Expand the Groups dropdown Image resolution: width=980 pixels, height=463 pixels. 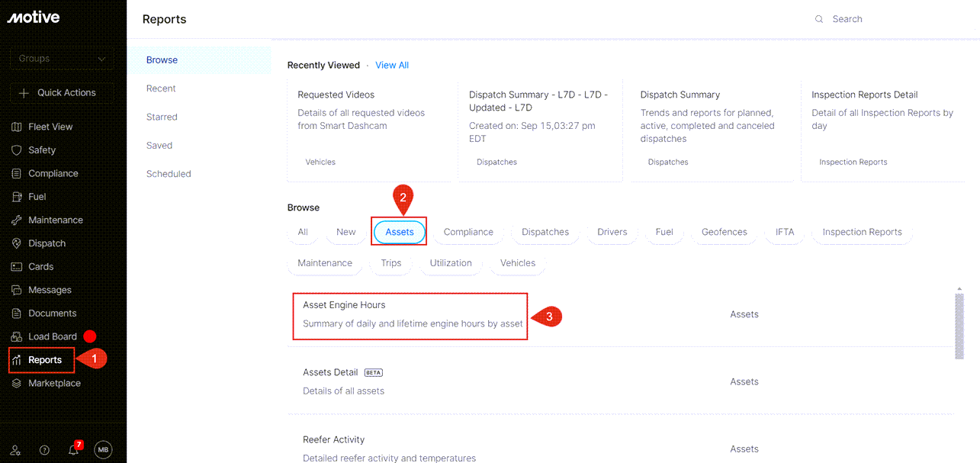62,59
